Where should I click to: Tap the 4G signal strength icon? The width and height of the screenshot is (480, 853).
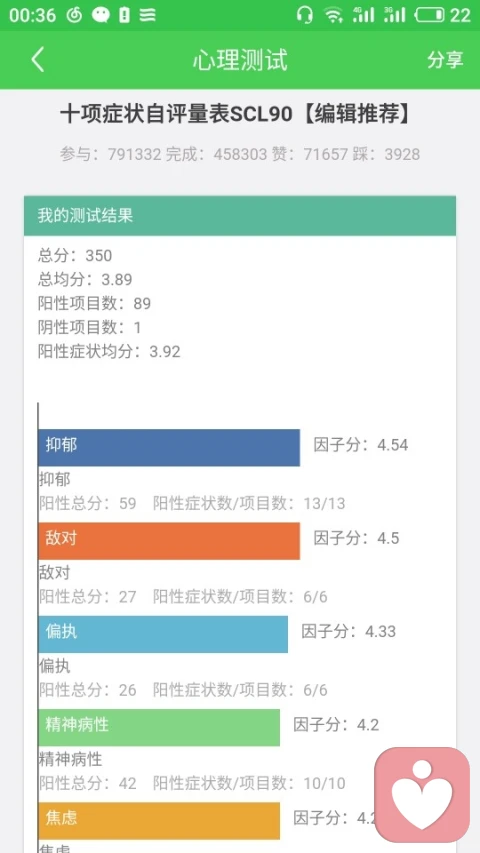tap(363, 15)
